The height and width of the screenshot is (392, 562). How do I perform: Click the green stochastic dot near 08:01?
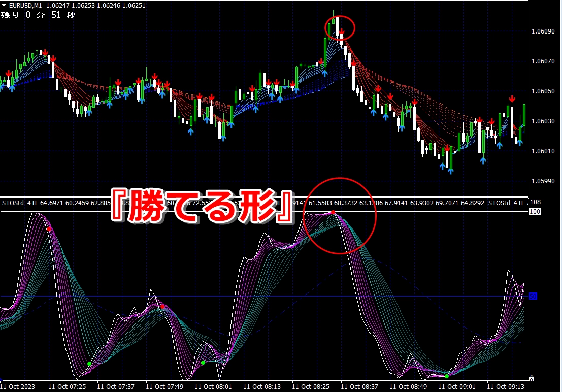(x=203, y=363)
